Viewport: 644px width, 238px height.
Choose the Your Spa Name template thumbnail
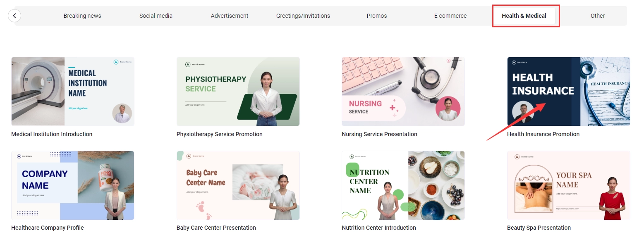[x=569, y=185]
